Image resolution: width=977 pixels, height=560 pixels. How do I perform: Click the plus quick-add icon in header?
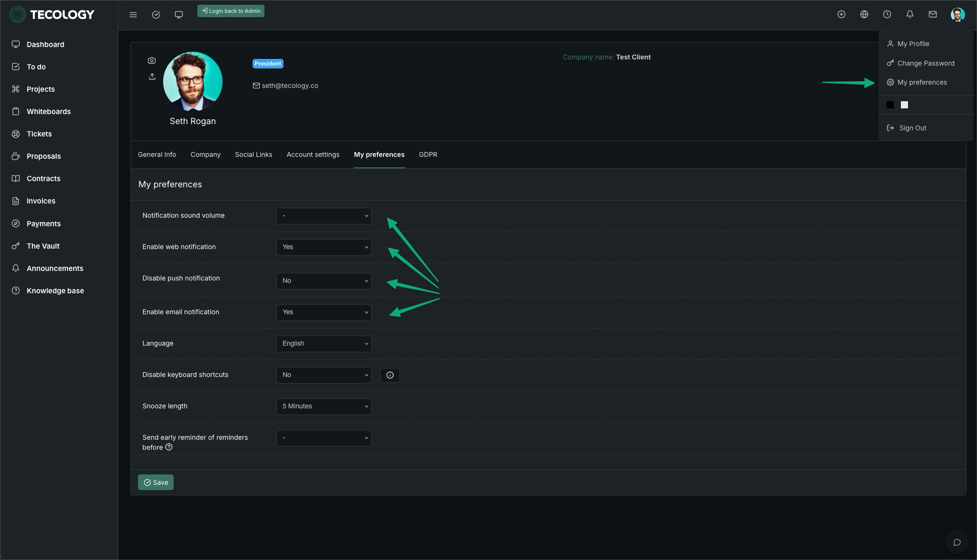[x=841, y=14]
